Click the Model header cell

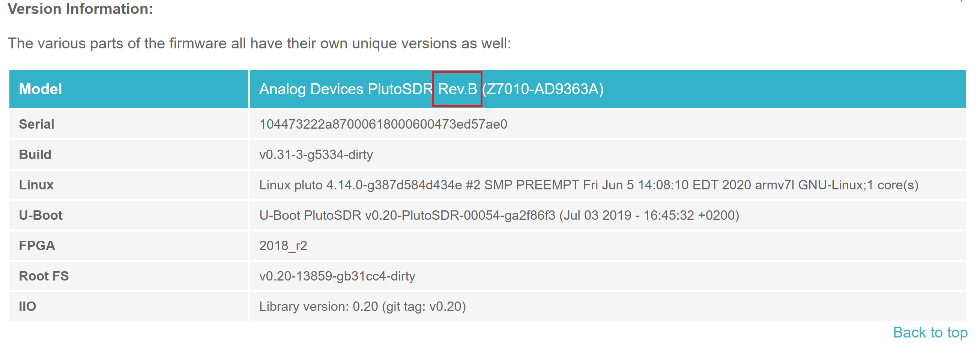click(x=40, y=89)
